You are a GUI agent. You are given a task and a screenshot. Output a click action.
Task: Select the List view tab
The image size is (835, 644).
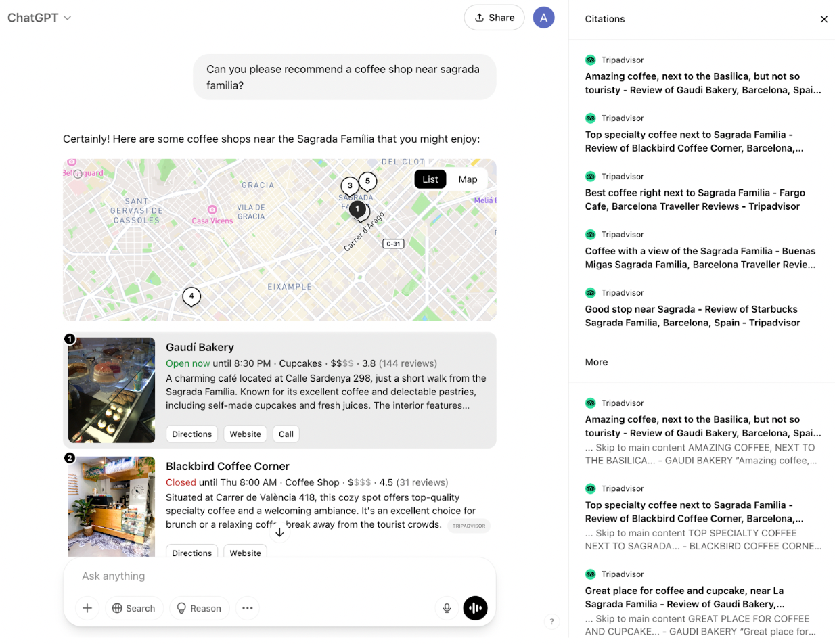tap(430, 179)
